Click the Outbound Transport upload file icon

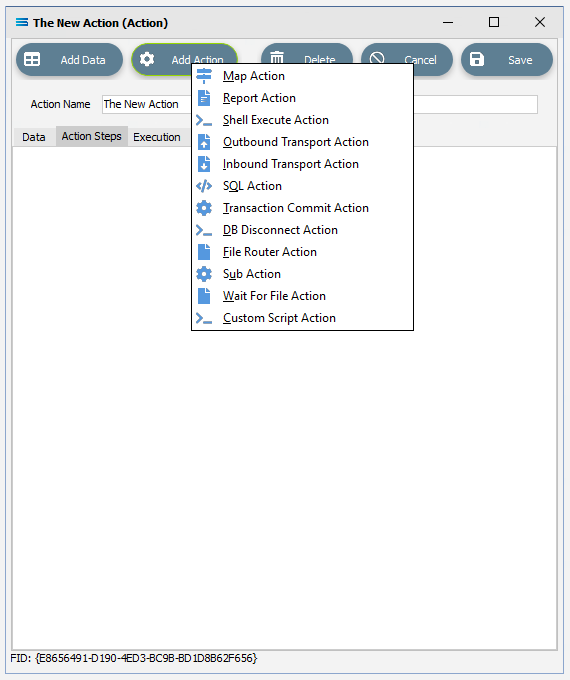click(204, 142)
